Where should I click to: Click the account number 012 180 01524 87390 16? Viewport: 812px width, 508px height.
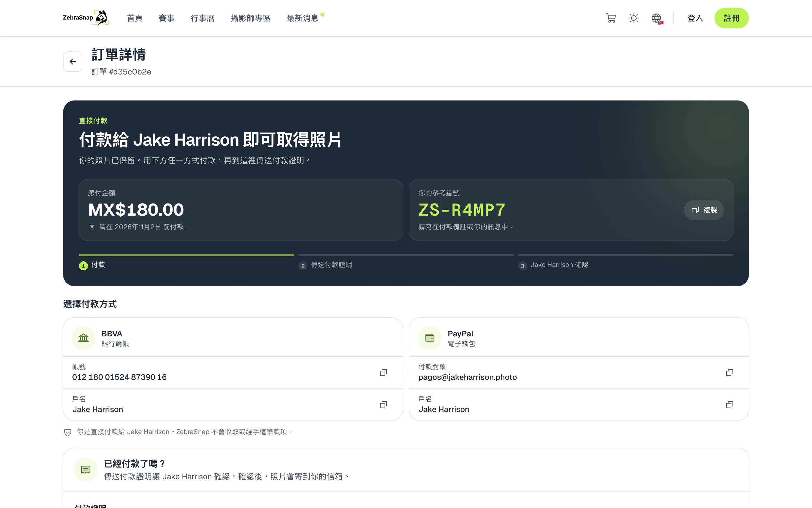pos(120,377)
